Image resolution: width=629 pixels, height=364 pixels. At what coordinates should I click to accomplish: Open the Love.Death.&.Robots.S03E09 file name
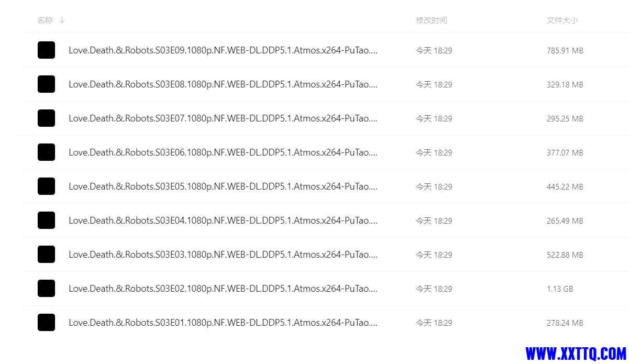(x=223, y=50)
